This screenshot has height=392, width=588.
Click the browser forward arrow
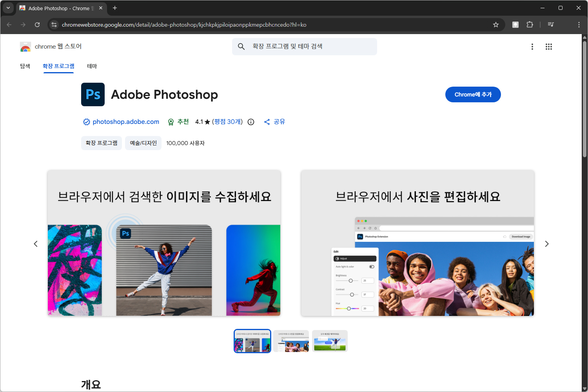23,25
